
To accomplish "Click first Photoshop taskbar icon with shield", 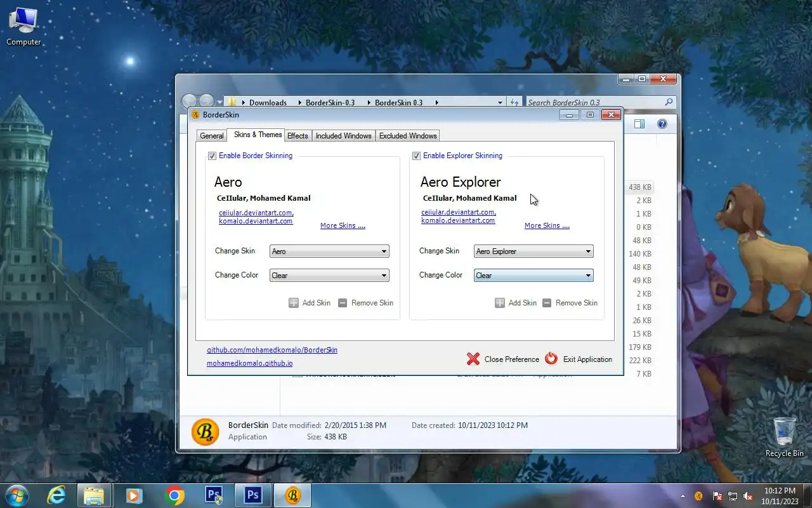I will (x=214, y=495).
